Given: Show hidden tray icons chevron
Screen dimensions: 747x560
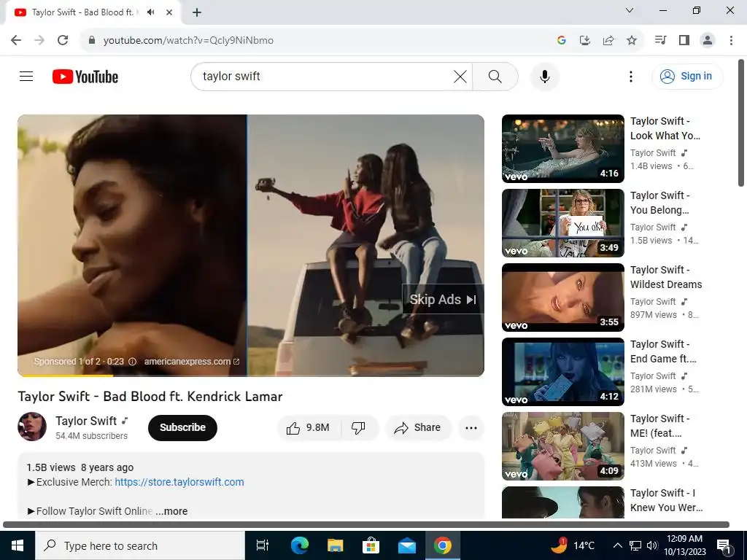Looking at the screenshot, I should coord(617,545).
